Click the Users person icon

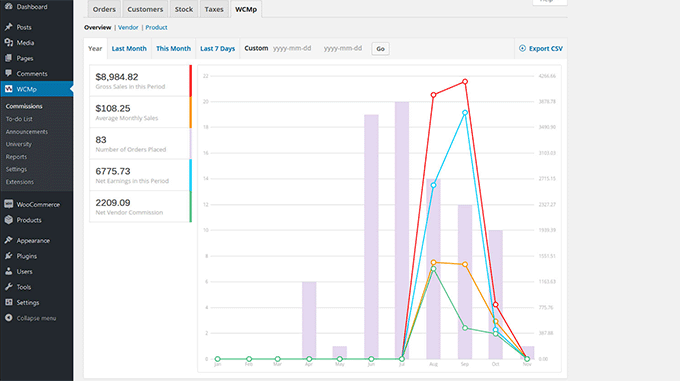(x=9, y=271)
